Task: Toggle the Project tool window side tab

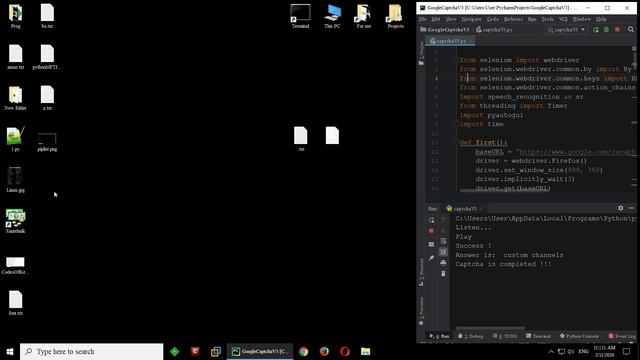Action: coord(421,53)
